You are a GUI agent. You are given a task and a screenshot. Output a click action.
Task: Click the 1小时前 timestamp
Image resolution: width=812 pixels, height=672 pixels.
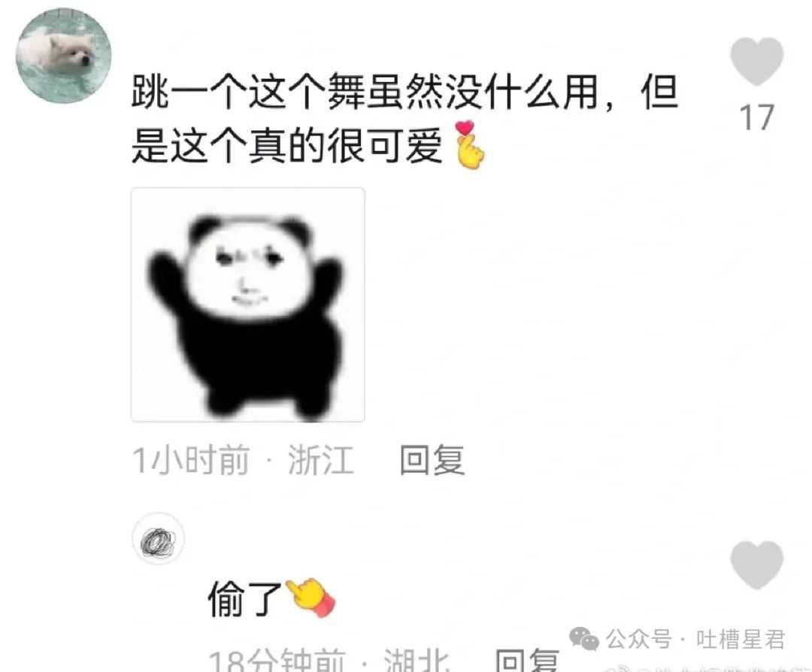pos(191,460)
